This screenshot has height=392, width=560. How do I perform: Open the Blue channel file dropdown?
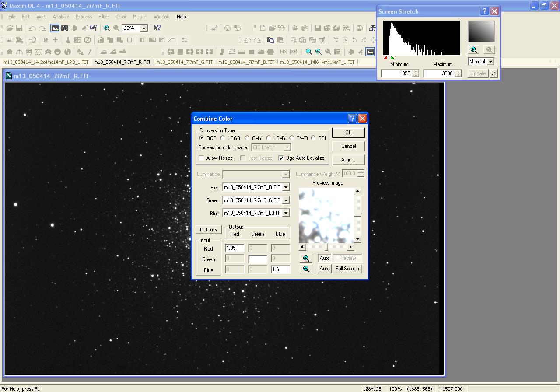(x=286, y=213)
